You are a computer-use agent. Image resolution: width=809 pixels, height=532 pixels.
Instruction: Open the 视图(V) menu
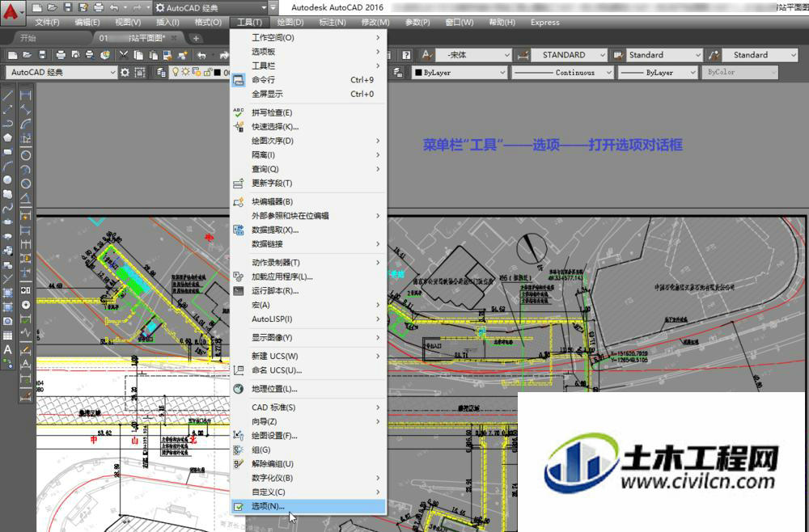128,22
